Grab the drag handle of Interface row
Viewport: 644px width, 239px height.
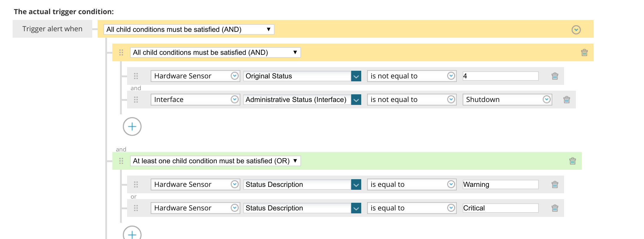pyautogui.click(x=136, y=100)
